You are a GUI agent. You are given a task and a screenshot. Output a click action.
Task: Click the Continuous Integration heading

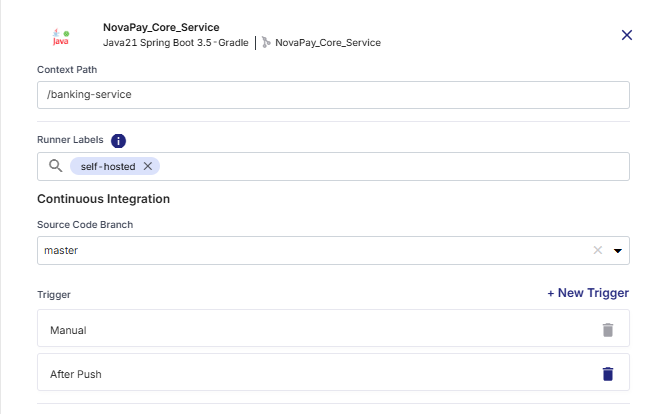click(x=103, y=199)
